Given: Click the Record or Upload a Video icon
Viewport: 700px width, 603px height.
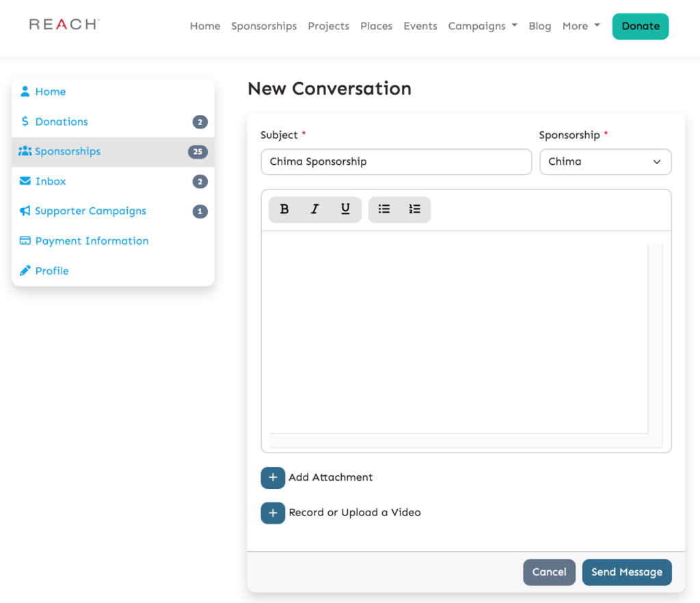Looking at the screenshot, I should (x=273, y=513).
